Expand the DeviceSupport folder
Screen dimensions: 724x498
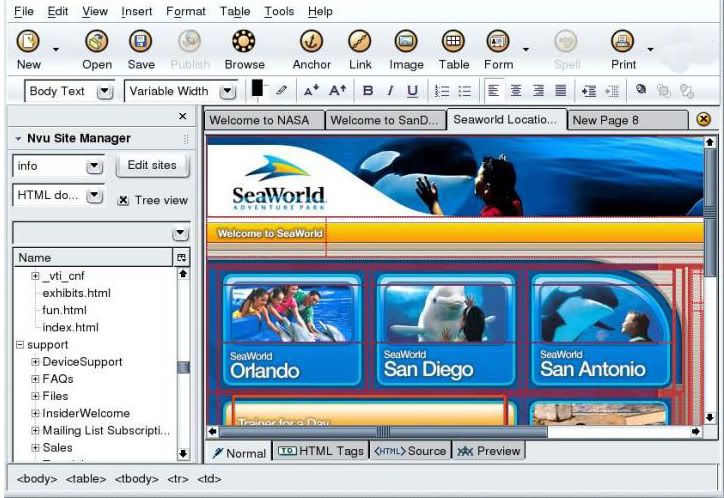coord(35,361)
